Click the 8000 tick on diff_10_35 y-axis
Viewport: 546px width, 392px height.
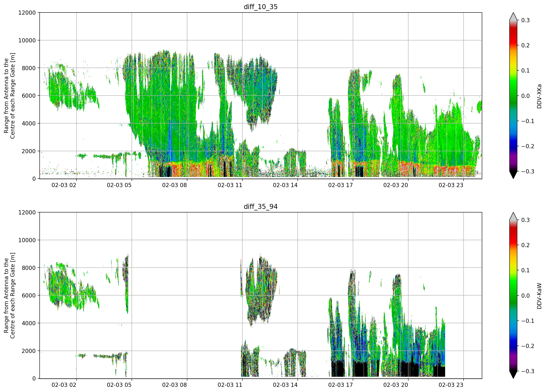pyautogui.click(x=29, y=68)
